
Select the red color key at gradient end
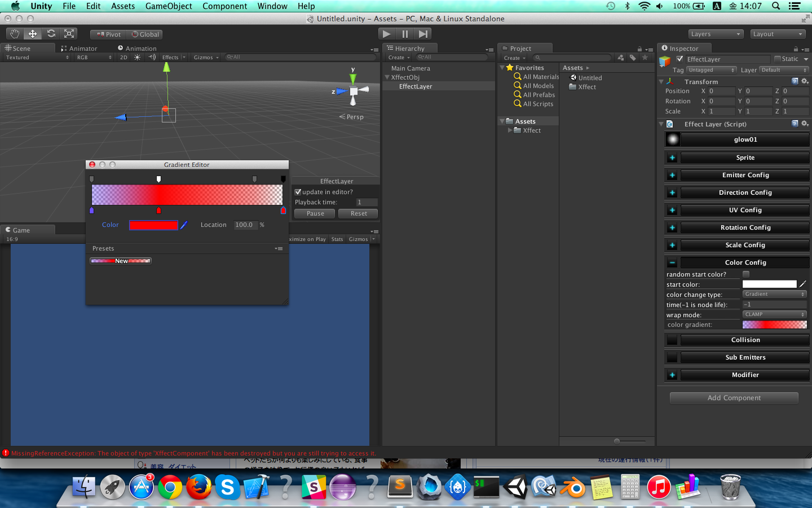click(283, 211)
